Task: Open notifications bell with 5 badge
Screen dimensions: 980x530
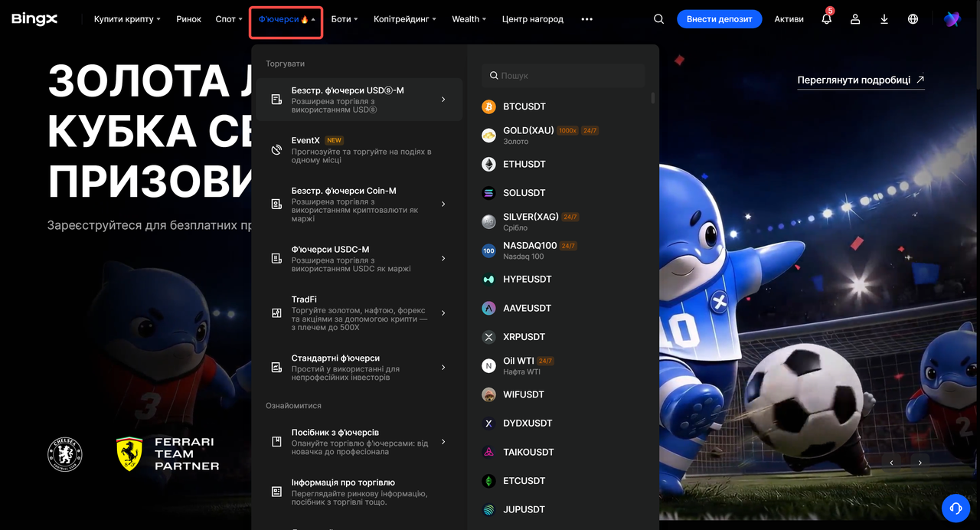Action: point(827,18)
